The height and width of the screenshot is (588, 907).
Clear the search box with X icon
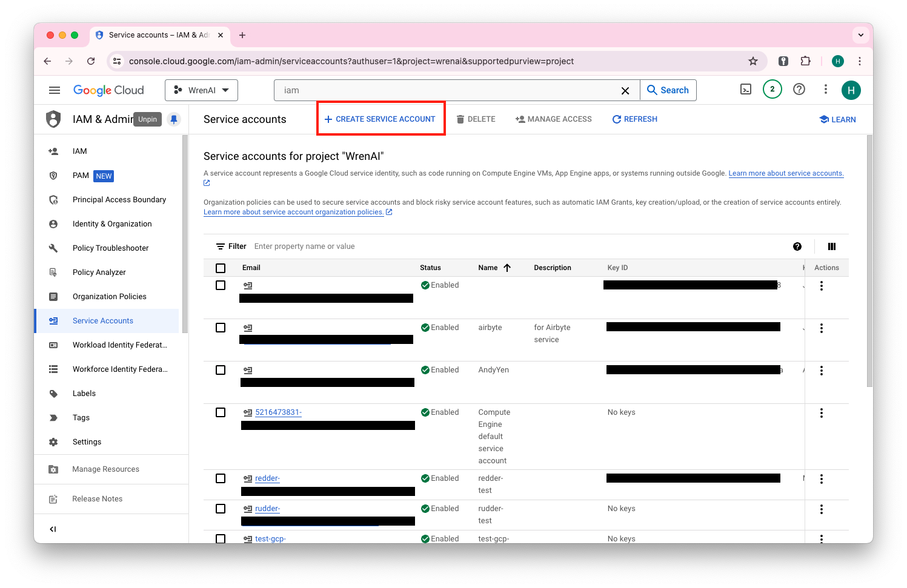pos(625,90)
